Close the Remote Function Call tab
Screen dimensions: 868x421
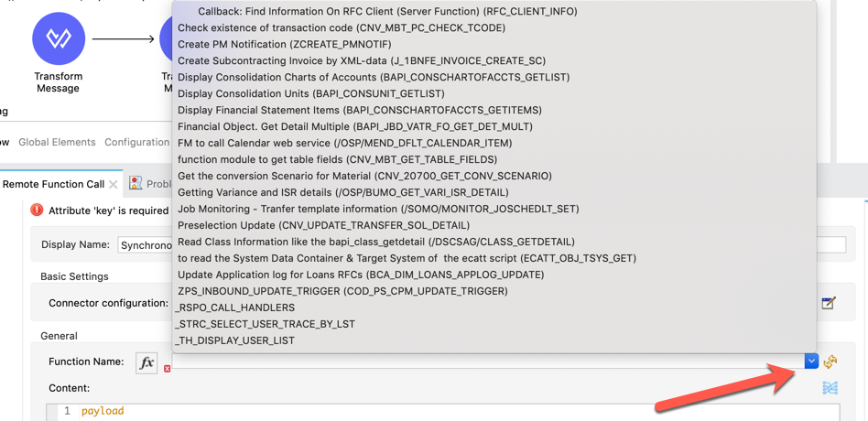pyautogui.click(x=114, y=184)
